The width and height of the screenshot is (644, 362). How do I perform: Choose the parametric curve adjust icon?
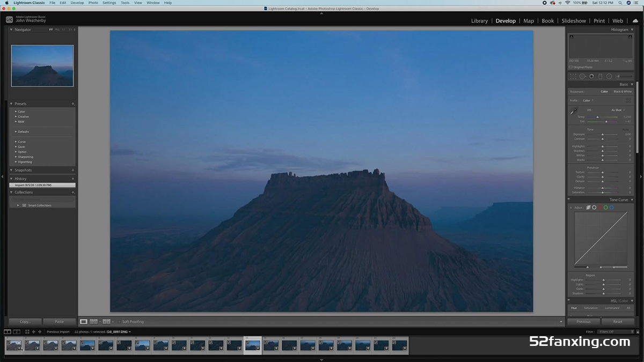point(588,207)
